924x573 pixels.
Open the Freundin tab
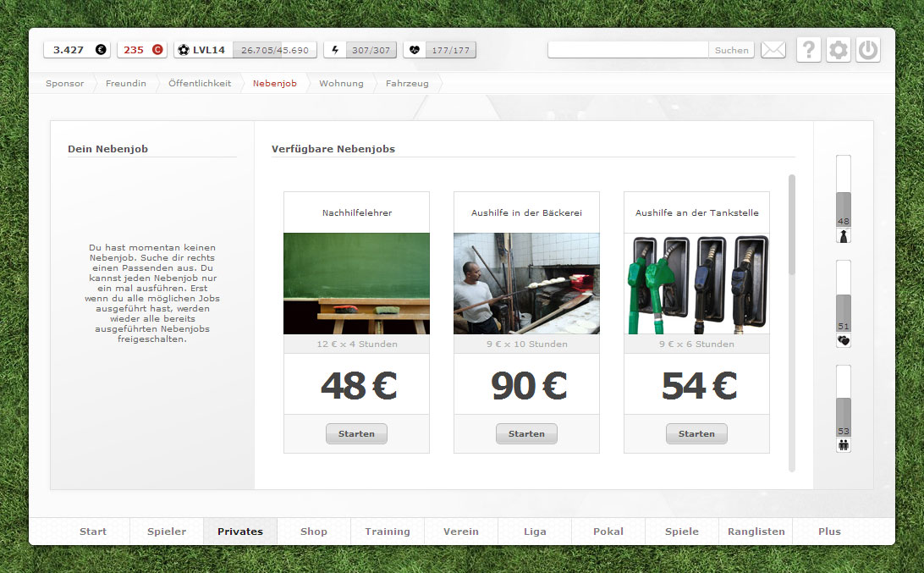tap(125, 84)
